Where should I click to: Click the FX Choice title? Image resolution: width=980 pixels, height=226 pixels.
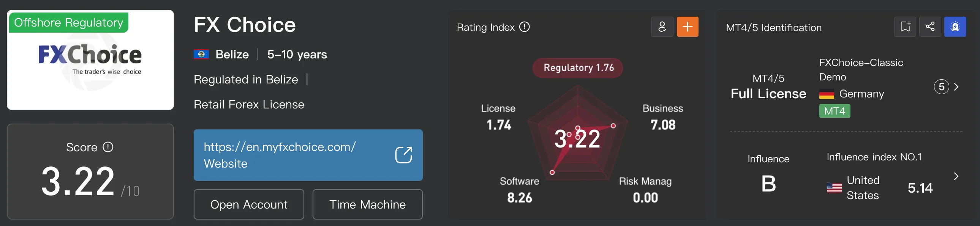tap(245, 25)
